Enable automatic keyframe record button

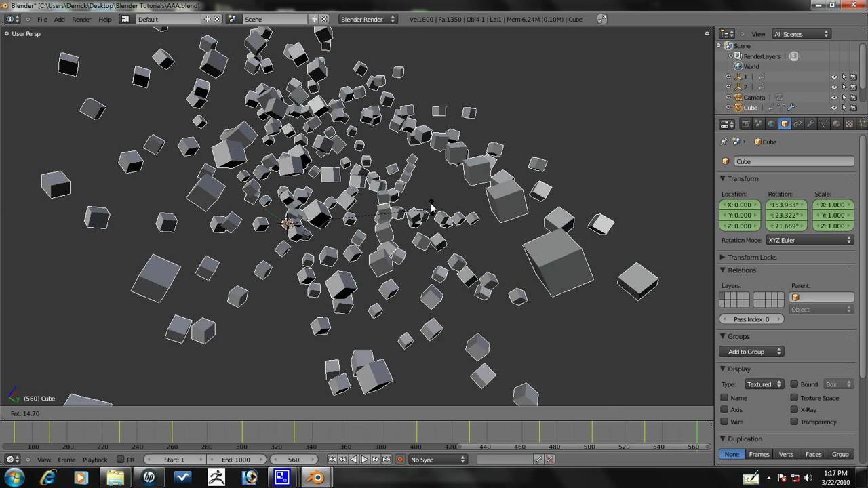tap(400, 460)
